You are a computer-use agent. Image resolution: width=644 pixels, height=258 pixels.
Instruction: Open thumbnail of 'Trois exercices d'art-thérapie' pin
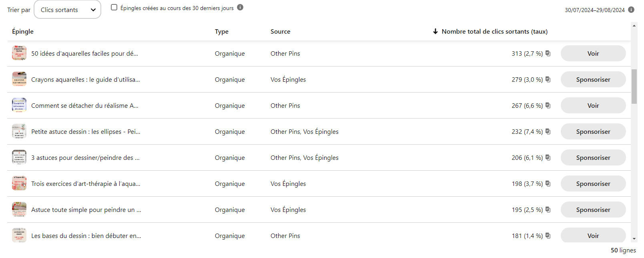(19, 183)
